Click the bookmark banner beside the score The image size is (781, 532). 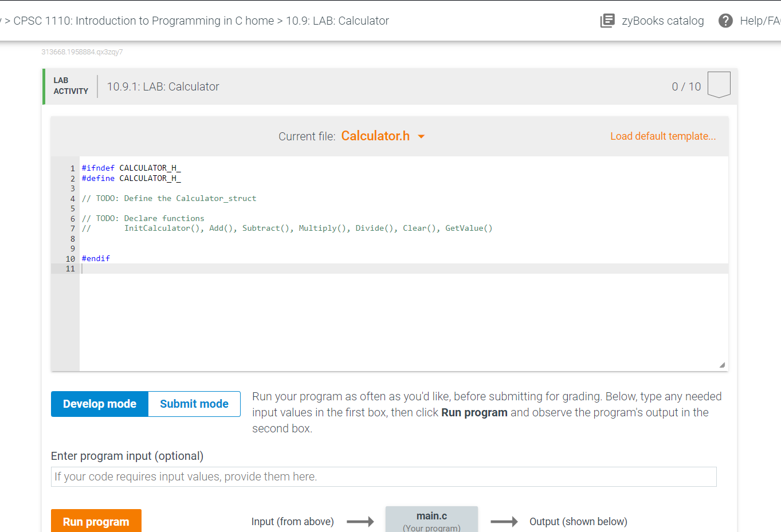719,84
